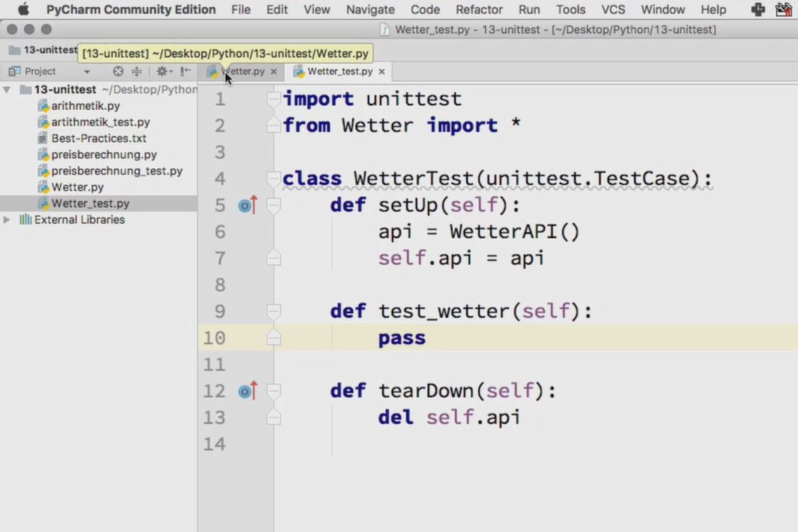This screenshot has width=798, height=532.
Task: Open the Project view dropdown
Action: coord(86,72)
